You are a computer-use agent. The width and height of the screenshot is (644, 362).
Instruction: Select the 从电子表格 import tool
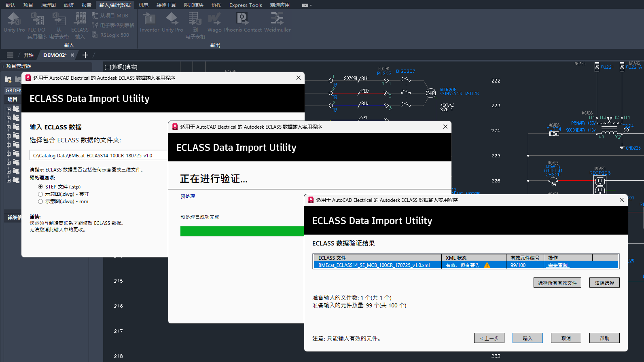pos(59,25)
